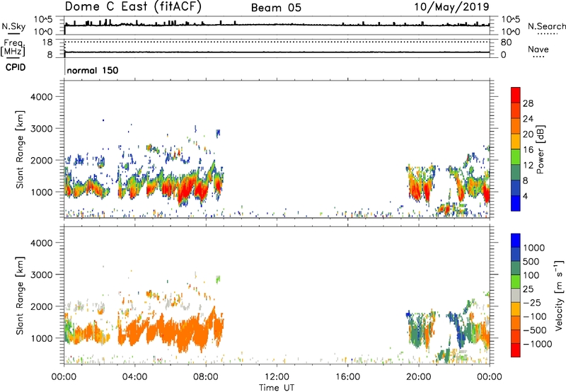Click the '18' frequency axis value
Screen dimensions: 566x392
47,42
